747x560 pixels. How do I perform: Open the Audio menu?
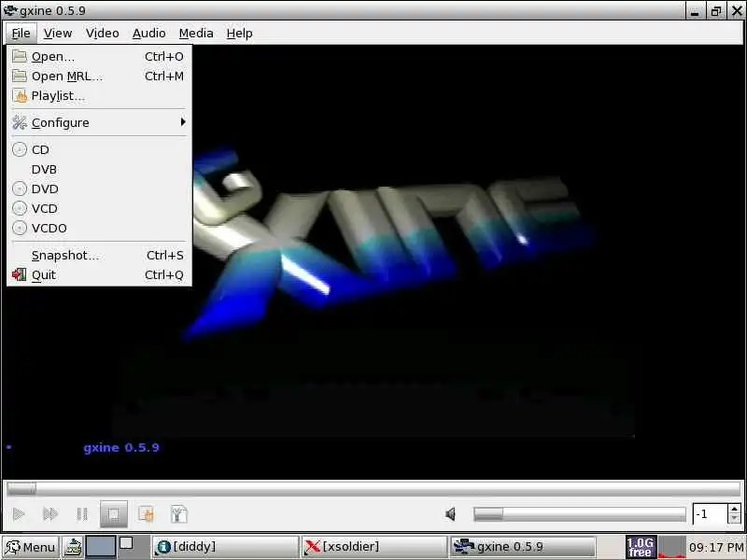tap(148, 34)
